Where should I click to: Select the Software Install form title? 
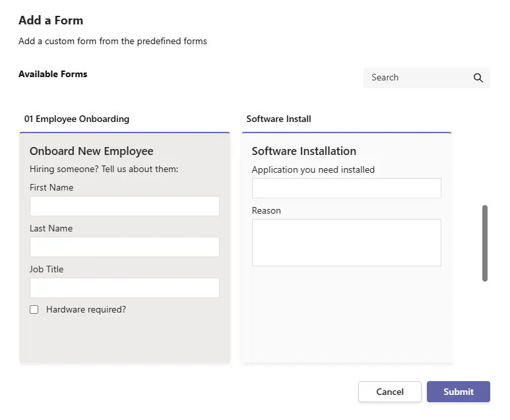tap(278, 119)
